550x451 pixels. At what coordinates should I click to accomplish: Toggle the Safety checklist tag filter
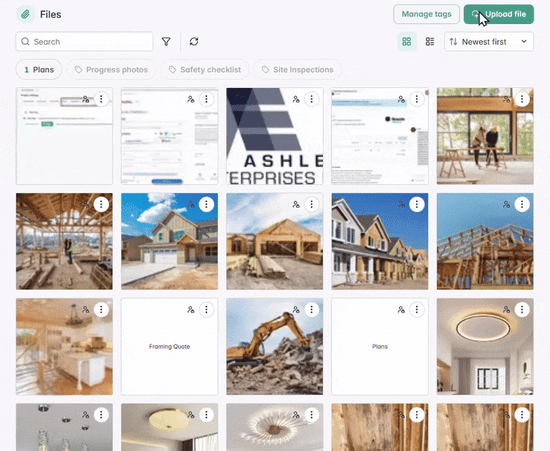click(205, 70)
